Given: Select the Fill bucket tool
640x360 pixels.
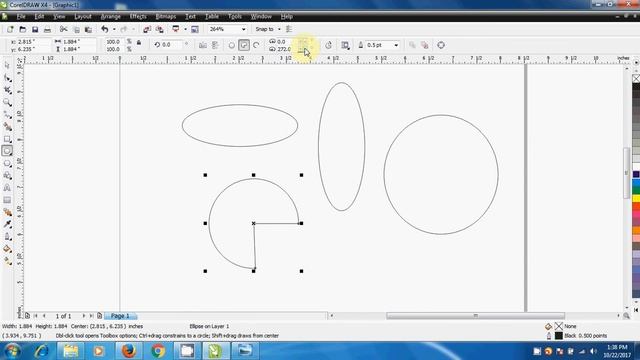Looking at the screenshot, I should (x=7, y=249).
